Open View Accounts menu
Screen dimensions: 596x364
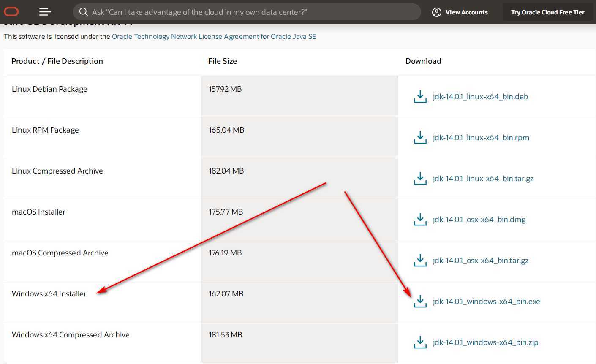[x=460, y=12]
